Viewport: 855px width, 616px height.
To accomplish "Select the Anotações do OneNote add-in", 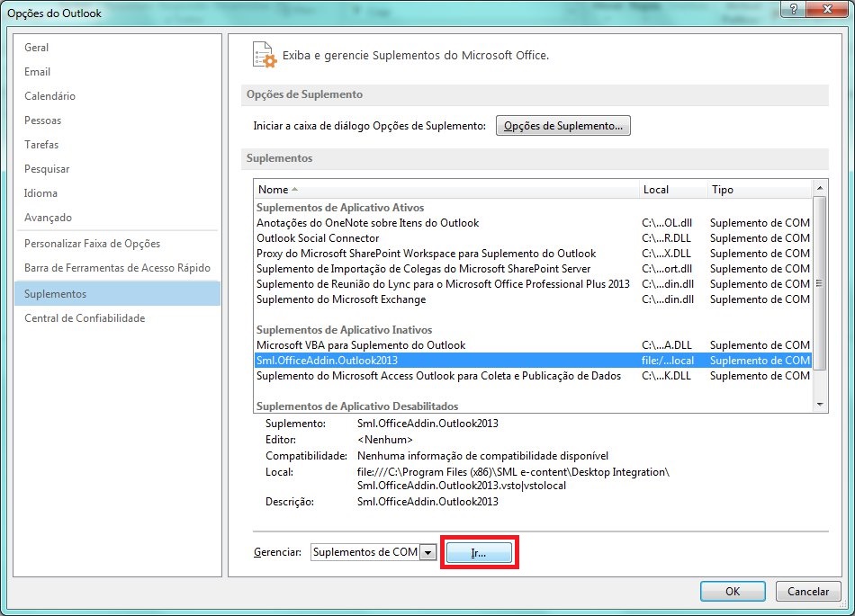I will (360, 223).
